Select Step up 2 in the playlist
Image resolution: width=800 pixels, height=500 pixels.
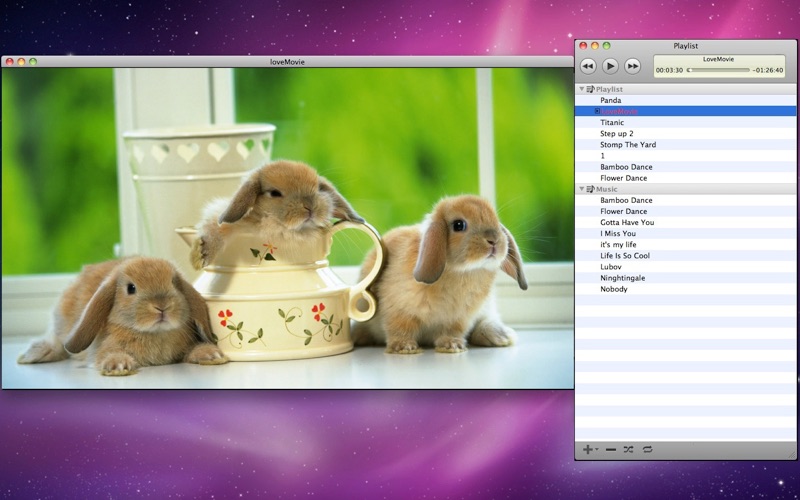coord(617,133)
